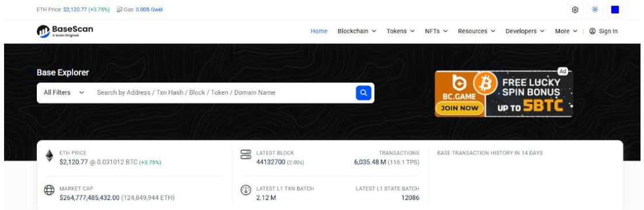Focus the address search input field
Image resolution: width=644 pixels, height=210 pixels.
224,93
